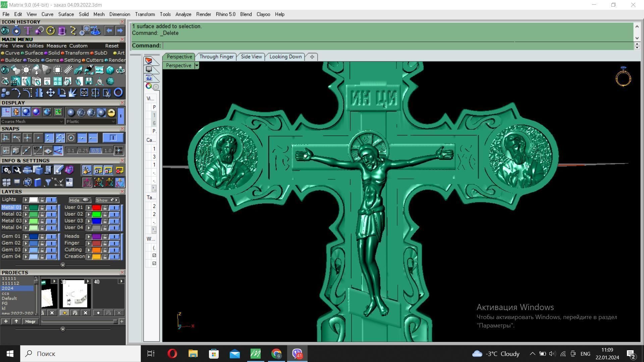Toggle visibility of Heads layer
Image resolution: width=644 pixels, height=362 pixels.
pyautogui.click(x=114, y=237)
